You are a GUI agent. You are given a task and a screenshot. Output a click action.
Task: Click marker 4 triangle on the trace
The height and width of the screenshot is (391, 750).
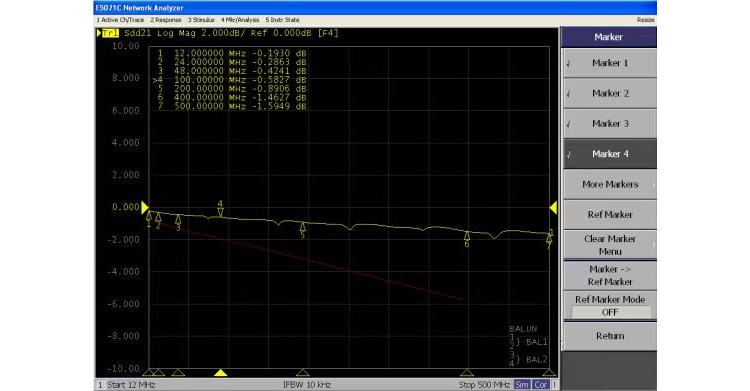[220, 212]
